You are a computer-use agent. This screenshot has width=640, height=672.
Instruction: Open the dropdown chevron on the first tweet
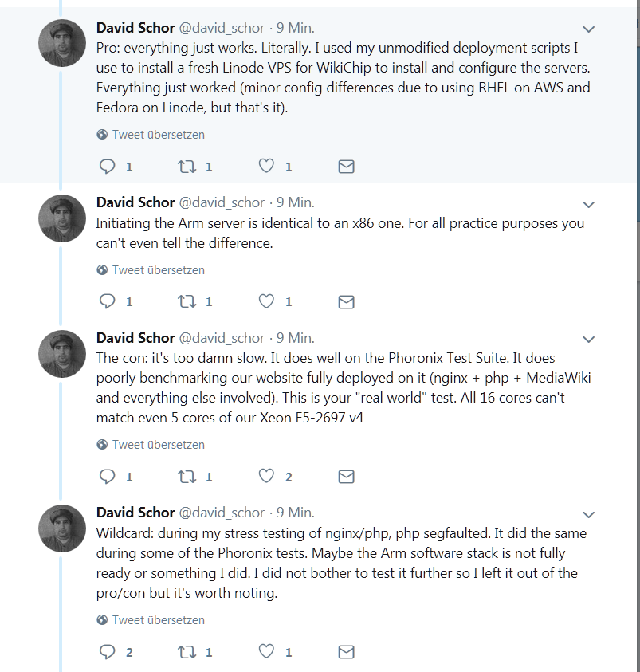(x=589, y=29)
